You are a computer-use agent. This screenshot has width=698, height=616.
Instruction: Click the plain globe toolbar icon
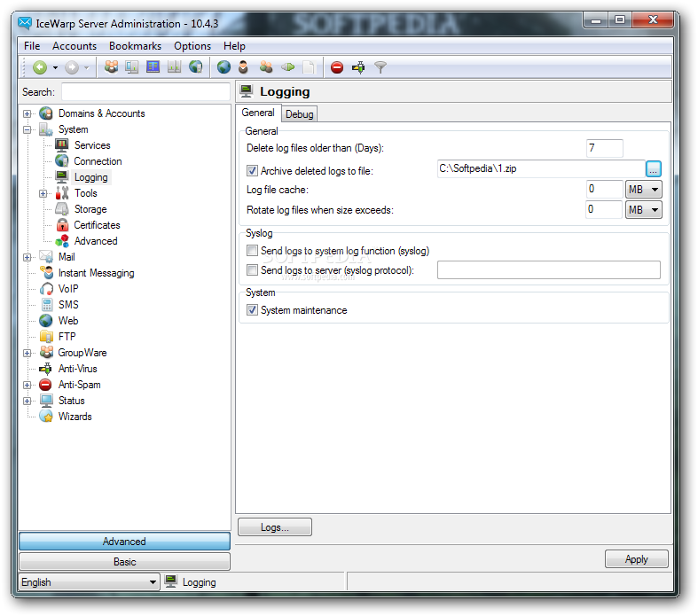pos(224,67)
